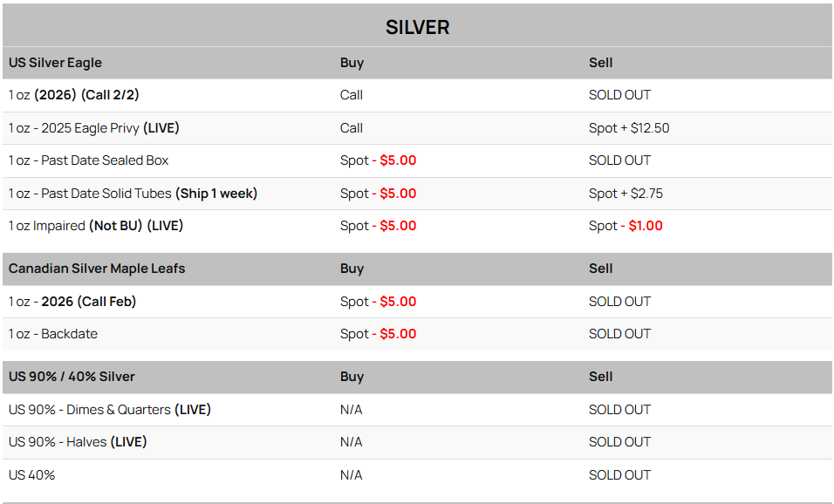Image resolution: width=834 pixels, height=504 pixels.
Task: Click Spot + $12.50 sell price
Action: (628, 128)
